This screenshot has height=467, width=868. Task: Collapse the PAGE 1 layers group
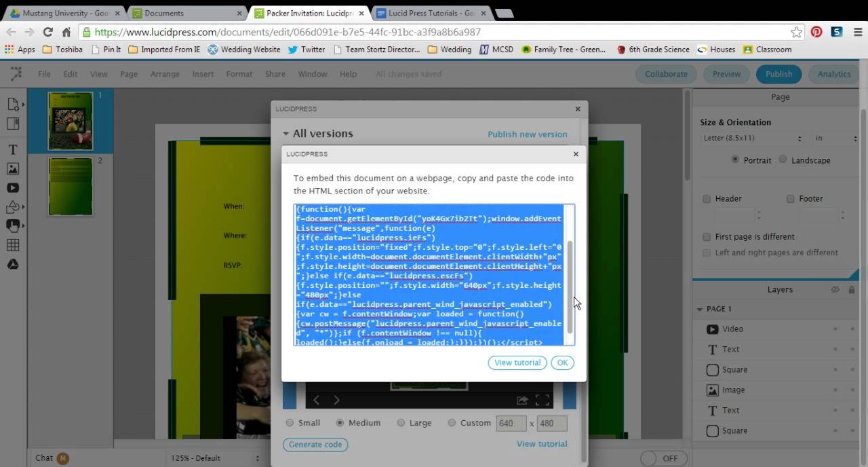[x=700, y=309]
